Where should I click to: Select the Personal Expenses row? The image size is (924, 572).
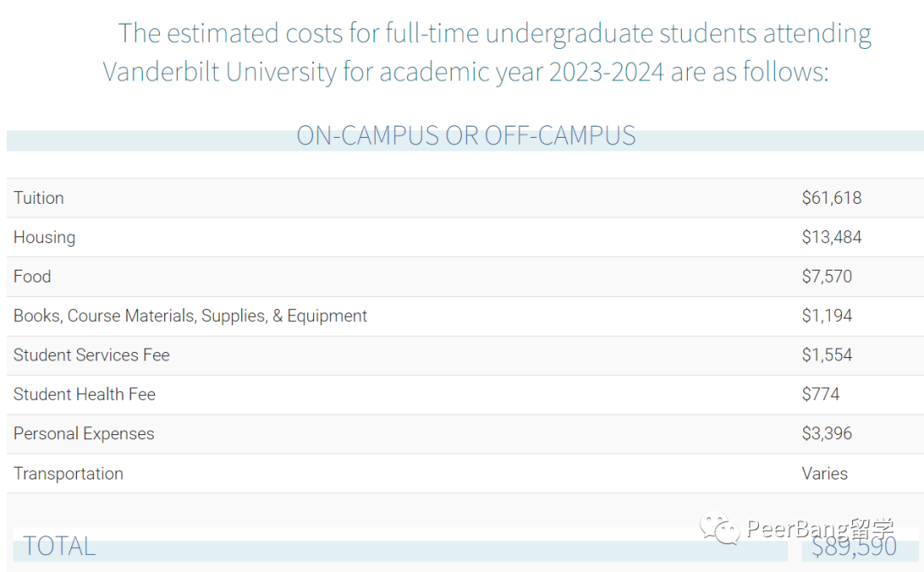(x=465, y=434)
